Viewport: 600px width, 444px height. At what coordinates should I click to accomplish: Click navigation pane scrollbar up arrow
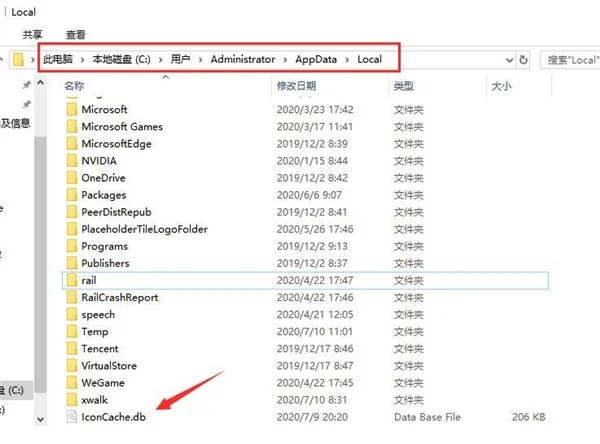(41, 83)
